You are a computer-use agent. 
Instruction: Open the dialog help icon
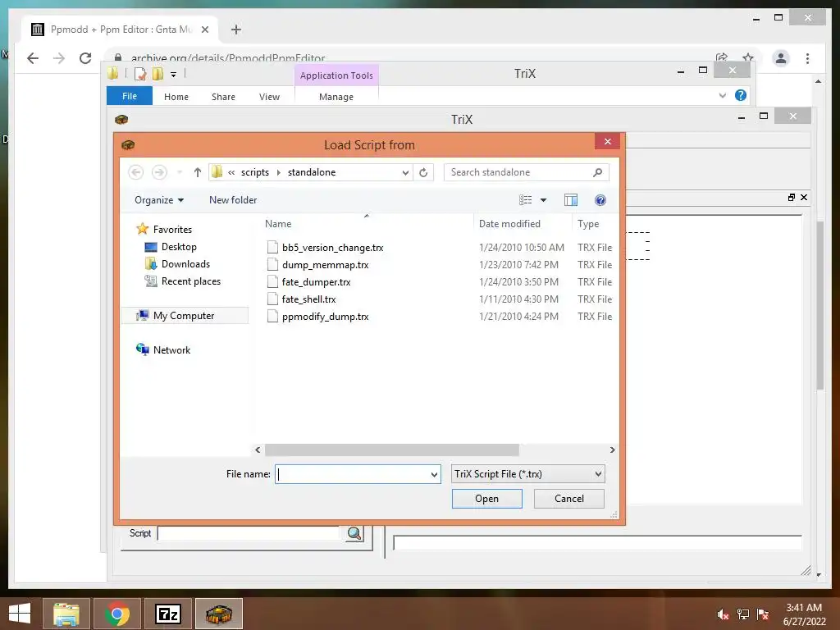click(x=600, y=200)
